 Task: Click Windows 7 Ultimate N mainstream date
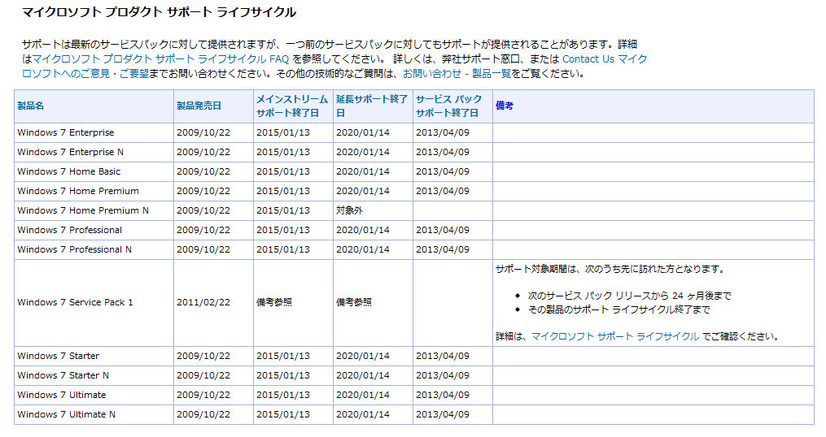[283, 414]
